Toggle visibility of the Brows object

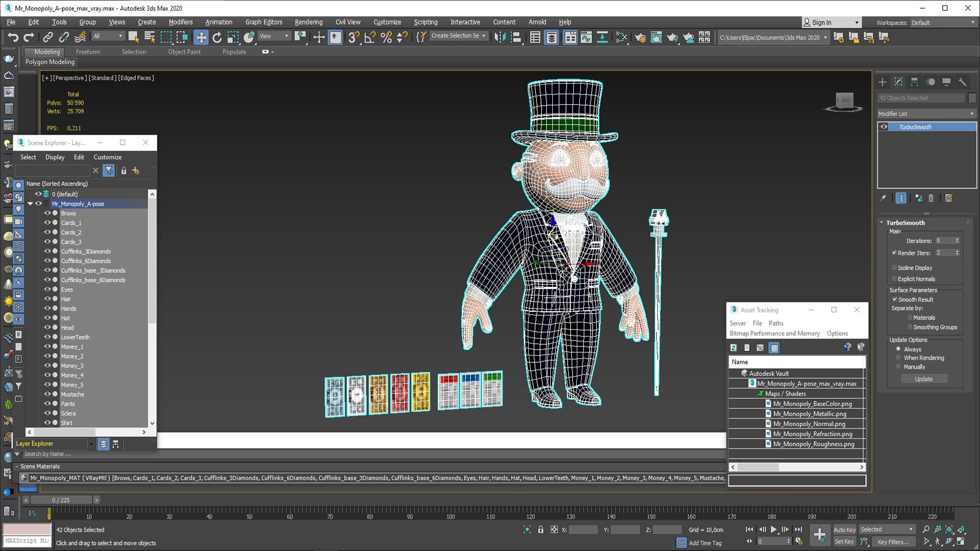47,213
